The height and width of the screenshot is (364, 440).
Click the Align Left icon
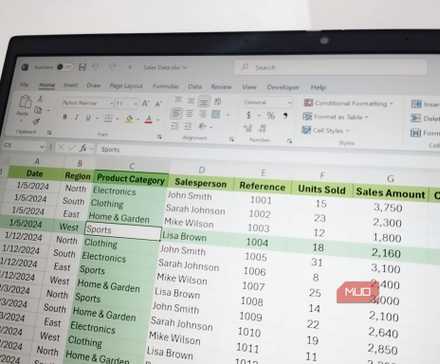176,113
